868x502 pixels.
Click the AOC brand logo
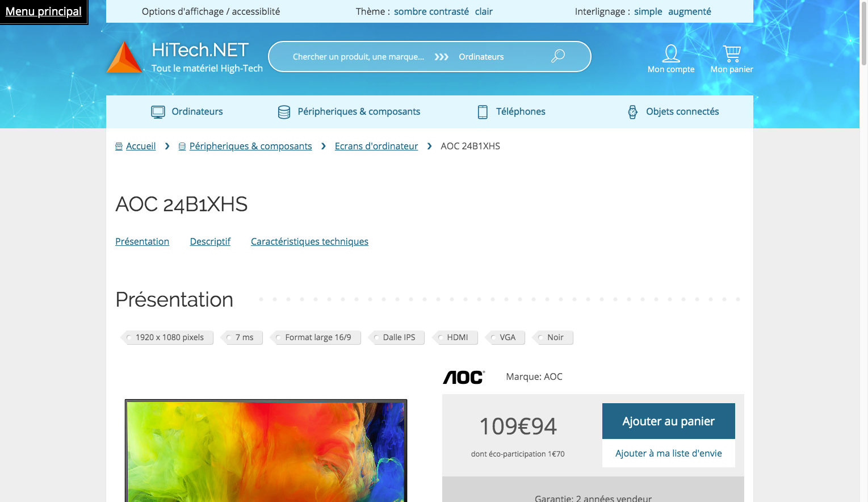[464, 377]
